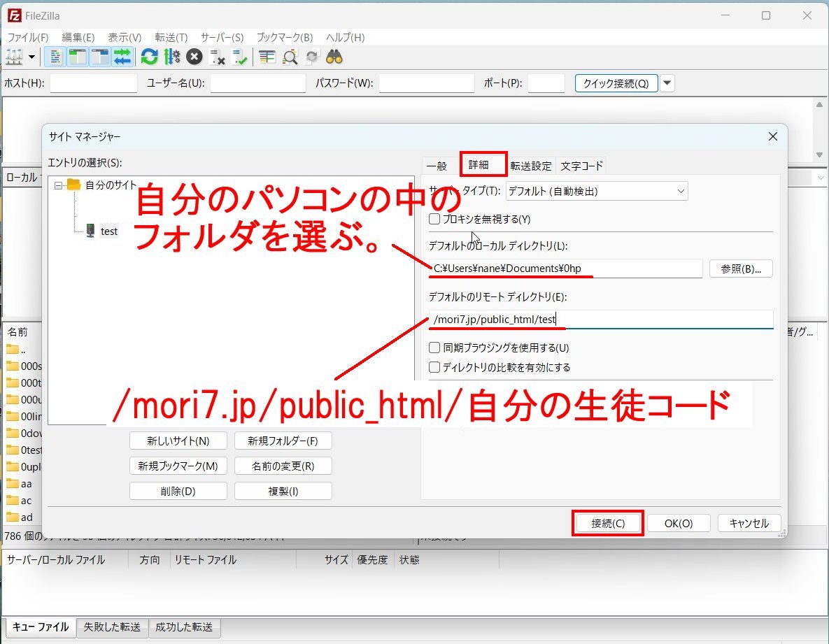829x644 pixels.
Task: Click the 参照(B)... browse button
Action: coord(741,269)
